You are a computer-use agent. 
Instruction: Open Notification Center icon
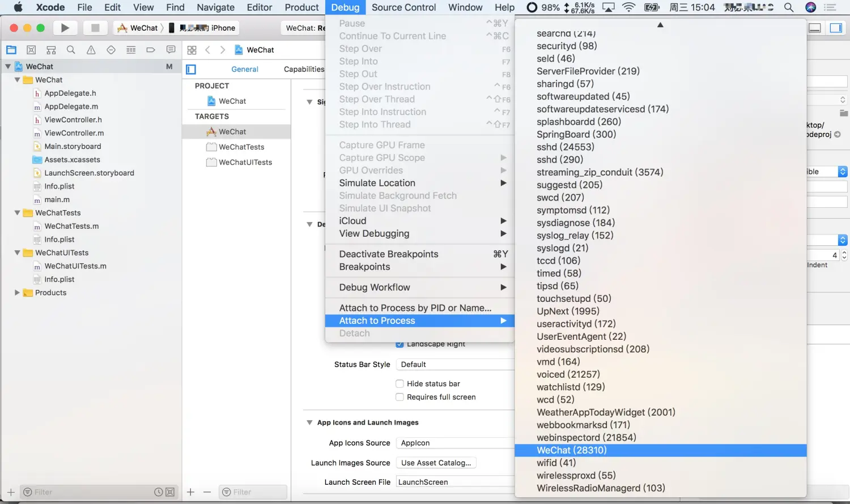pos(830,7)
